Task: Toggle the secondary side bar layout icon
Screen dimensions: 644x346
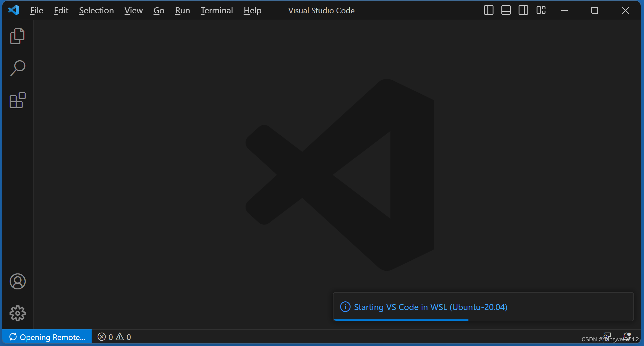Action: pyautogui.click(x=523, y=10)
